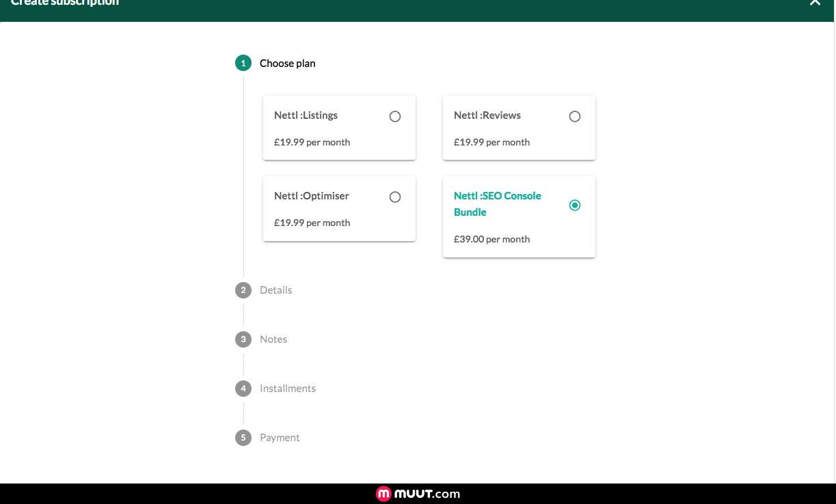Click step 3 circle for Notes
Screen dimensions: 836x504
pyautogui.click(x=243, y=339)
